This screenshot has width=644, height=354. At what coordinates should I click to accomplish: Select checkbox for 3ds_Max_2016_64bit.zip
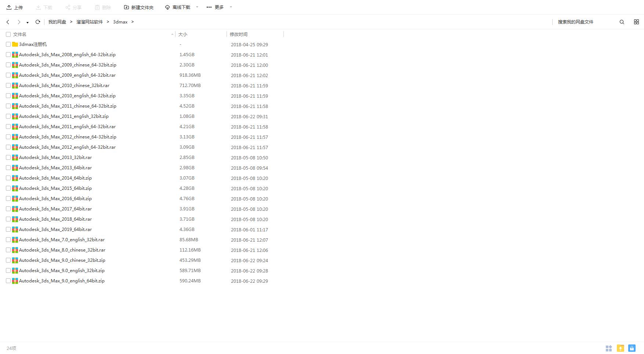8,198
